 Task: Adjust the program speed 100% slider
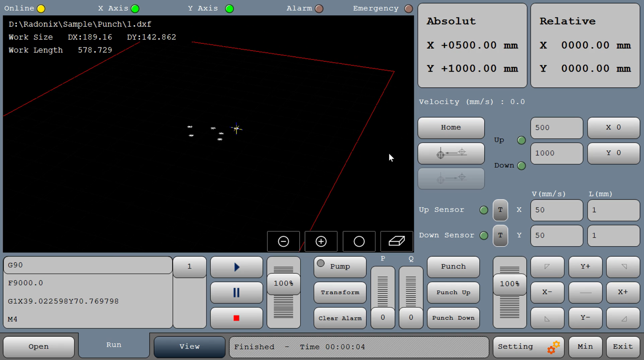coord(283,284)
